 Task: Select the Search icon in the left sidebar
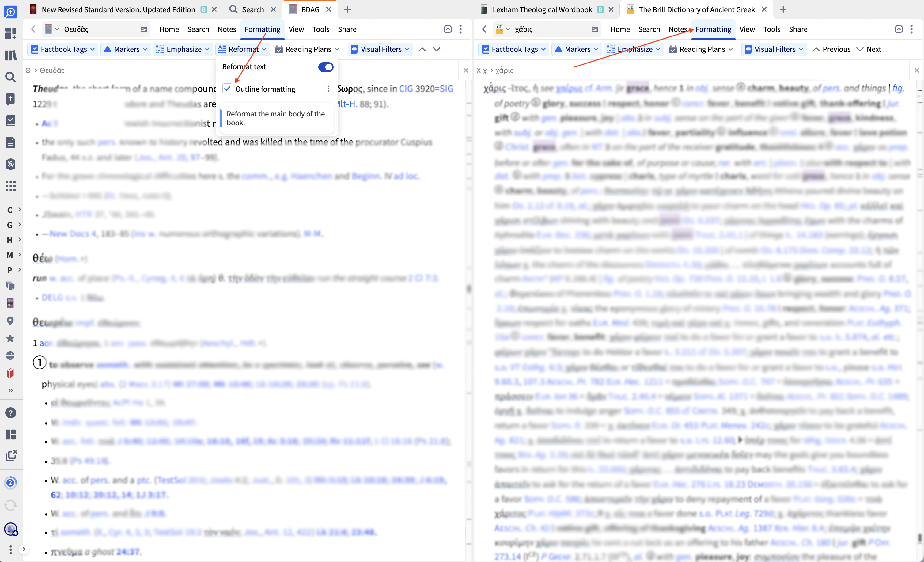click(x=10, y=77)
